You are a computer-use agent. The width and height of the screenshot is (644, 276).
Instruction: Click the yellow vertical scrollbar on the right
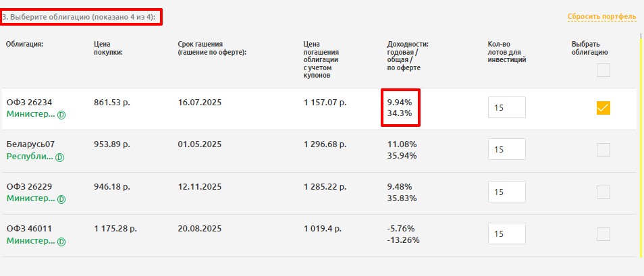pyautogui.click(x=641, y=148)
